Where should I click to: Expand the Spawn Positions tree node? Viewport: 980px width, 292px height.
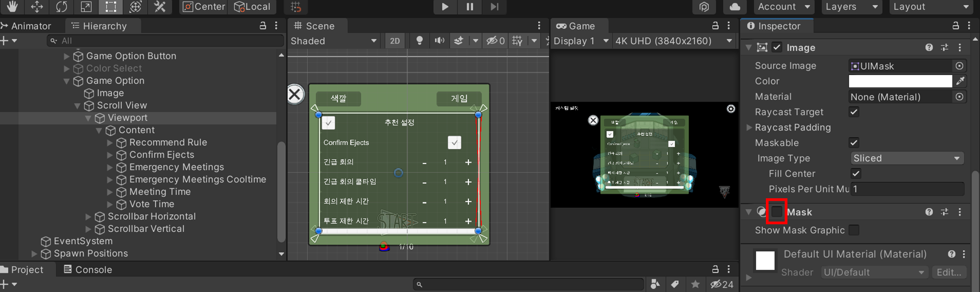tap(34, 253)
